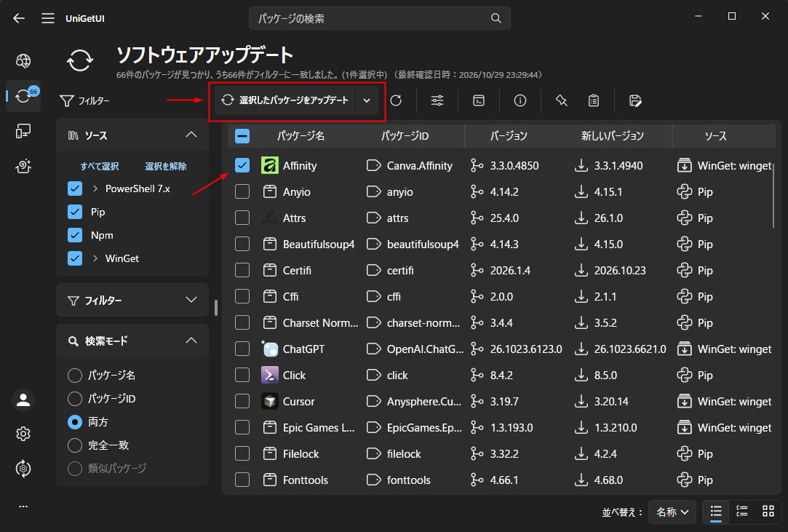Image resolution: width=788 pixels, height=532 pixels.
Task: Open the operation history icon below the settings gear
Action: point(23,469)
